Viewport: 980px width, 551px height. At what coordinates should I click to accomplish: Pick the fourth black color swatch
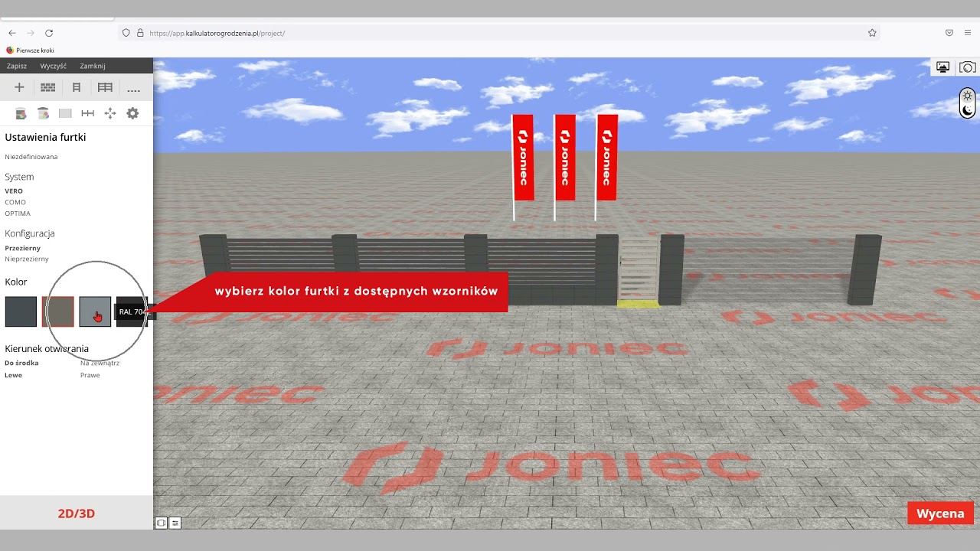[x=131, y=311]
